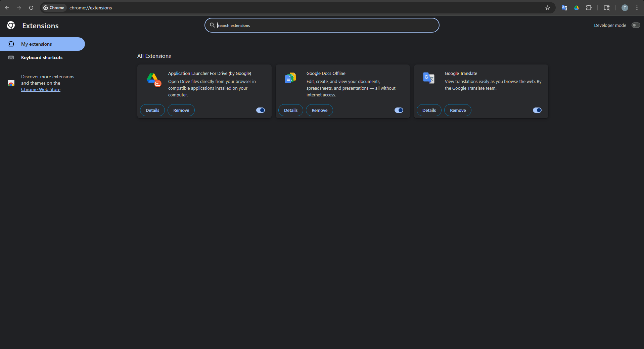Screen dimensions: 644x349
Task: Click the Chrome logo beside Extensions title
Action: coord(11,25)
